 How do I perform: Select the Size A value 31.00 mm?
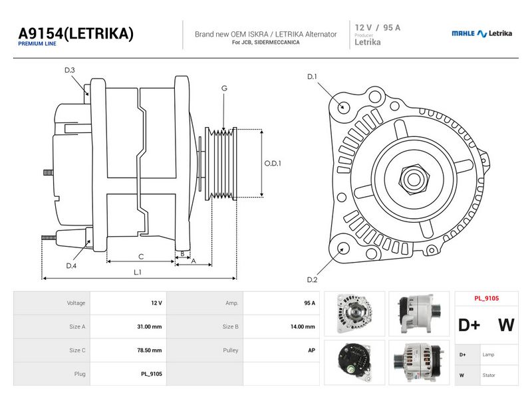point(149,327)
